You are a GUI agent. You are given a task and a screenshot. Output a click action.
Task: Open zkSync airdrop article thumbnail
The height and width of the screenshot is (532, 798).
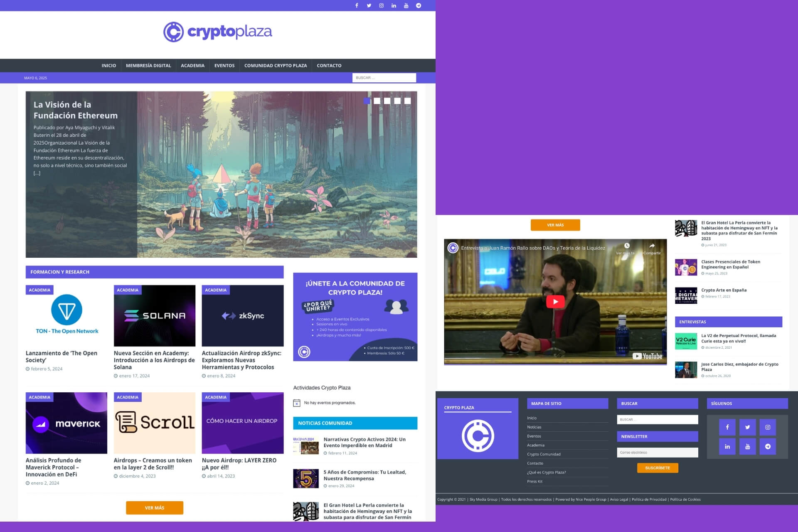click(x=243, y=316)
